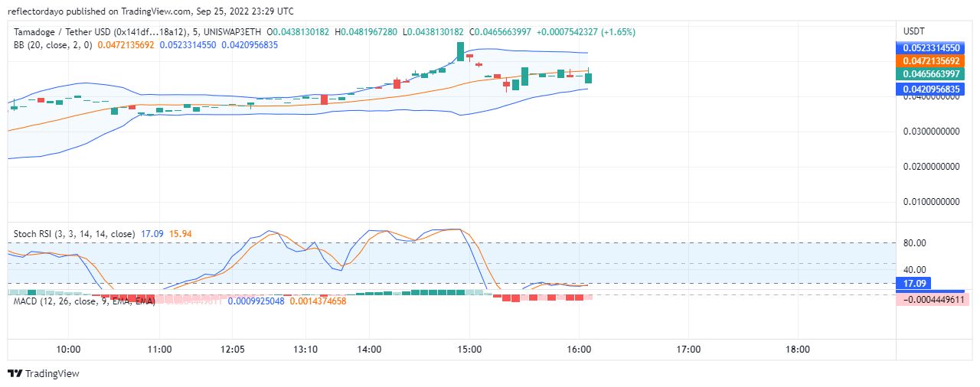980x387 pixels.
Task: Click the 18:00 time axis label
Action: coord(798,350)
